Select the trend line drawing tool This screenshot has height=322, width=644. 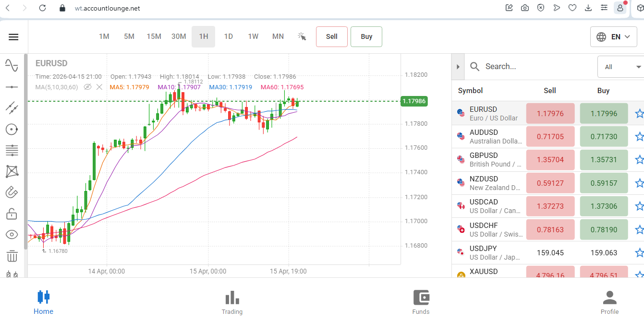click(12, 107)
